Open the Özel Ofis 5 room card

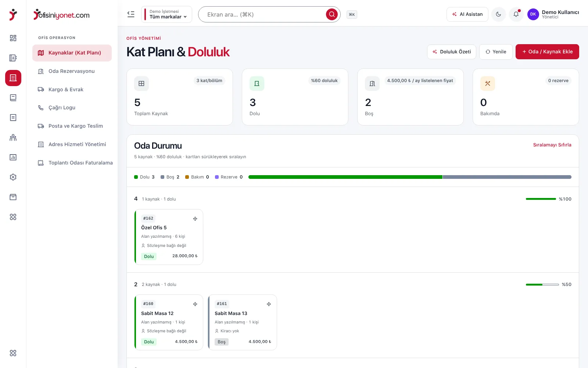169,237
